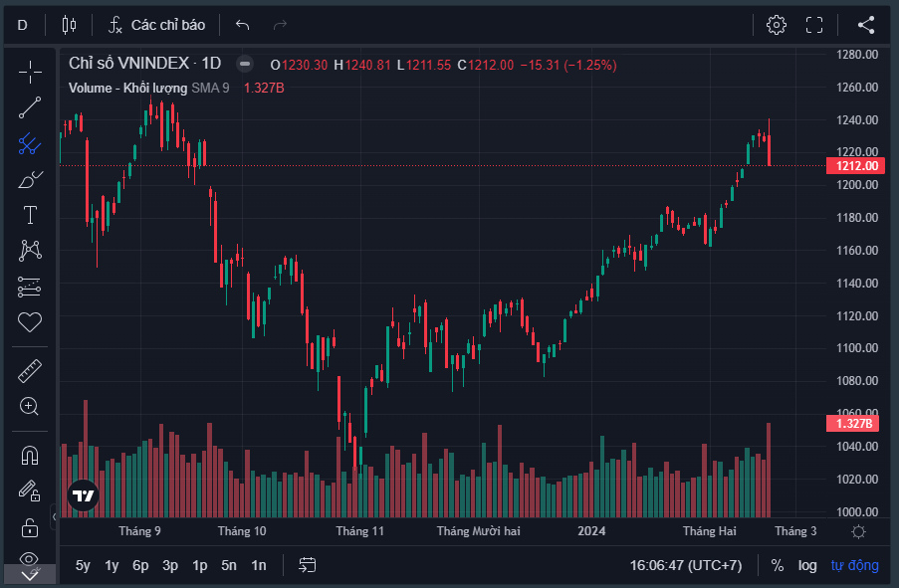Toggle magnet mode for drawings
Viewport: 899px width, 588px height.
(x=30, y=456)
